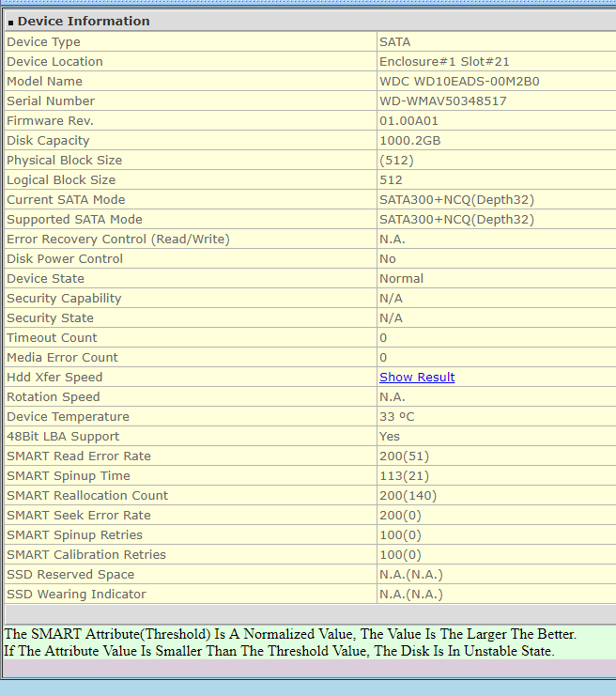
Task: Click the Unstable State warning sentence
Action: click(x=279, y=651)
